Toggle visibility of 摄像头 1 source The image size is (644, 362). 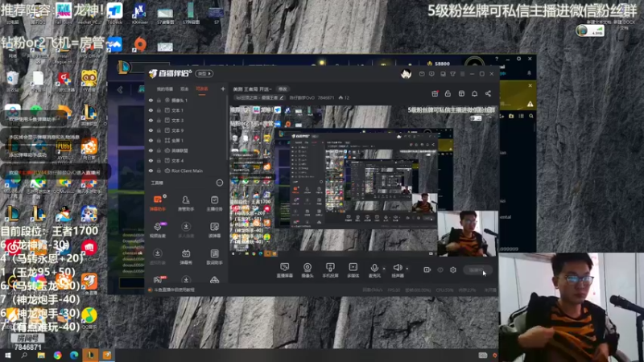click(151, 100)
